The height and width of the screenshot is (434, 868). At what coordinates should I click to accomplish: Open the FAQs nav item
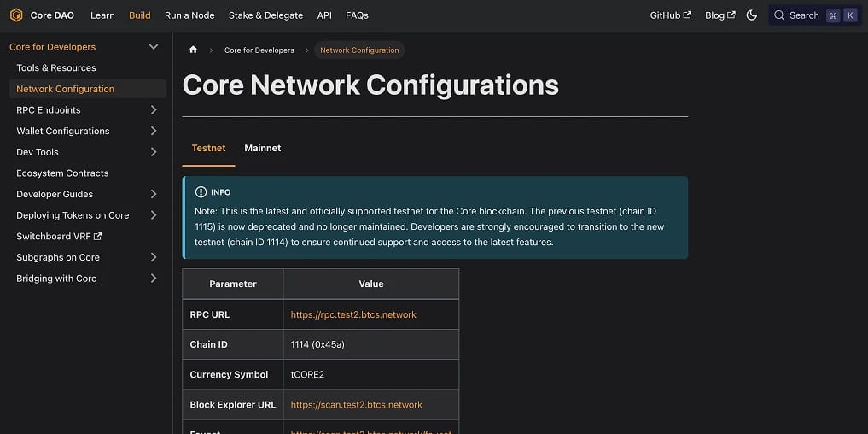[x=357, y=15]
